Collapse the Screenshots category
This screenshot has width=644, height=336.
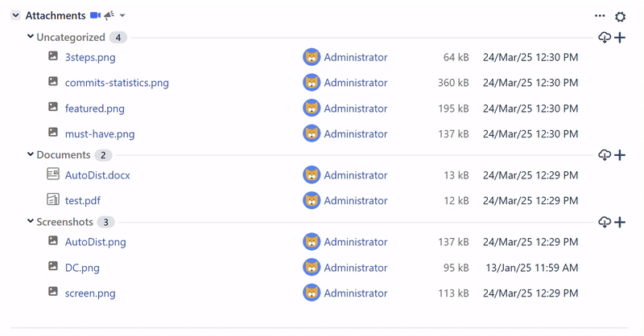click(x=31, y=221)
